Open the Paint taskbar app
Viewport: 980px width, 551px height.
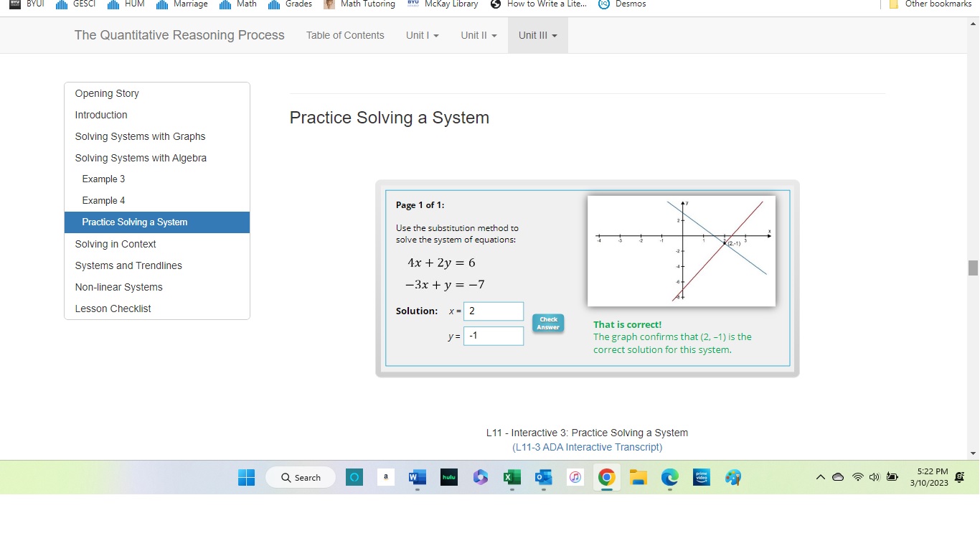pos(733,478)
